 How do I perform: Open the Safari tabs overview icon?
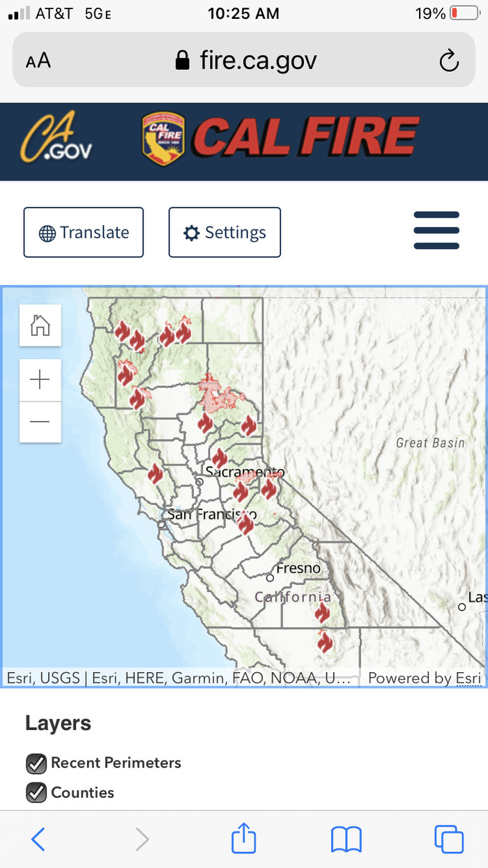click(x=448, y=839)
